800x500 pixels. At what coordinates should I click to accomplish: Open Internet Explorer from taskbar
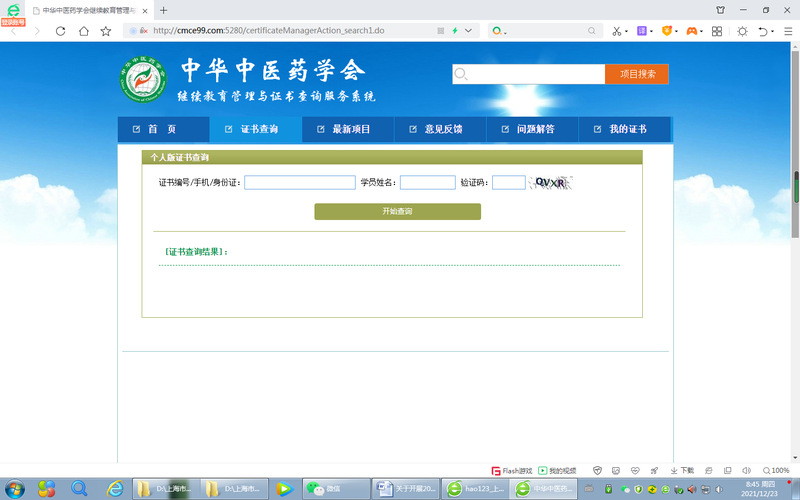115,489
